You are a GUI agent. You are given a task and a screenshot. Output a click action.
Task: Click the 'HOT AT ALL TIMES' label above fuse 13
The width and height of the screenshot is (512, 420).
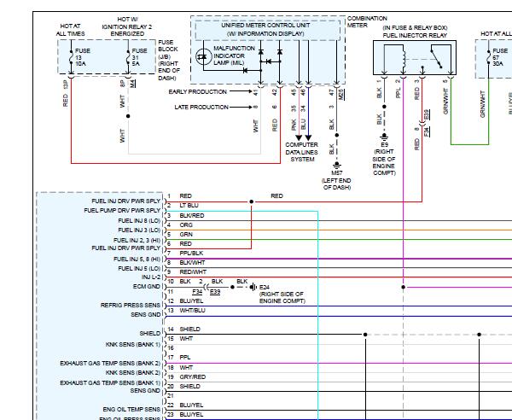pos(70,30)
